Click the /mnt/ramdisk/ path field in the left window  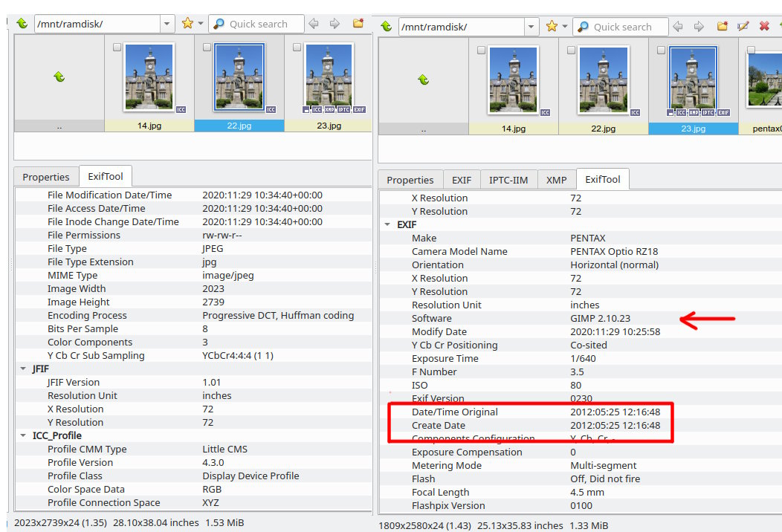point(97,24)
